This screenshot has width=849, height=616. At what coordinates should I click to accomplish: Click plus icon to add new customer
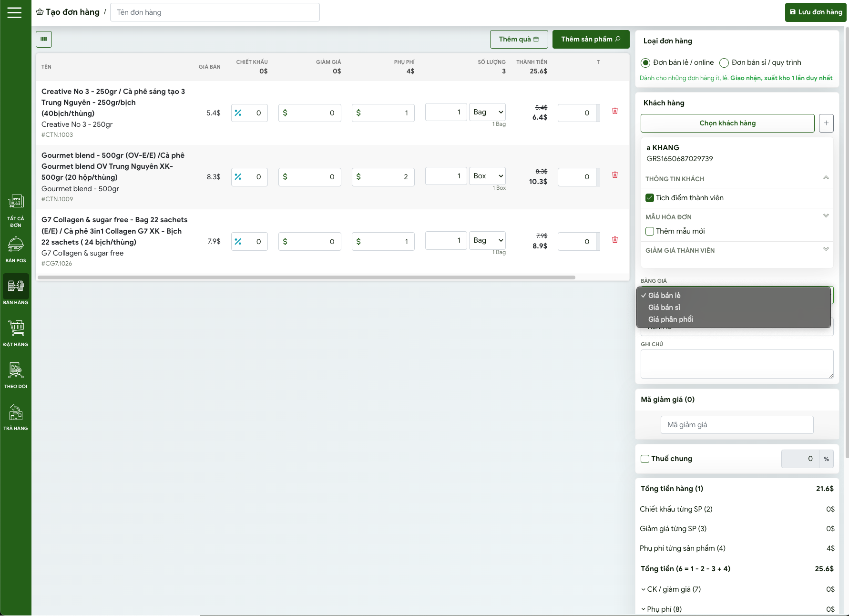pyautogui.click(x=826, y=123)
